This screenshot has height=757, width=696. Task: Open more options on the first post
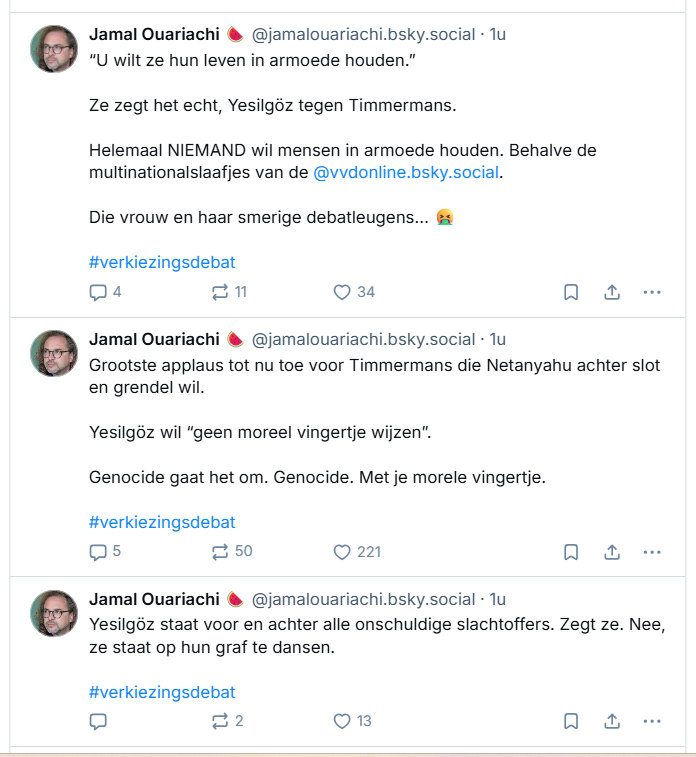pos(652,292)
